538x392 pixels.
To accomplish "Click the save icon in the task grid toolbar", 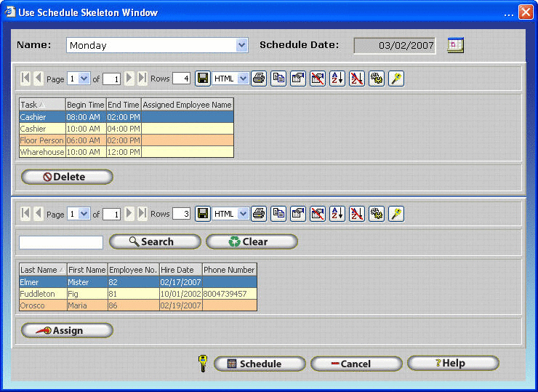I will coord(203,79).
